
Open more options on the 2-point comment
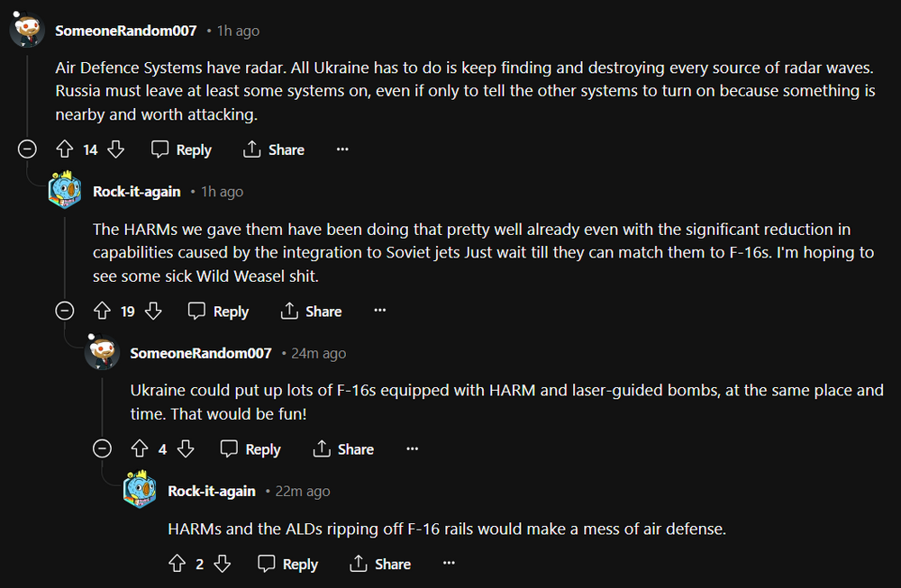449,565
